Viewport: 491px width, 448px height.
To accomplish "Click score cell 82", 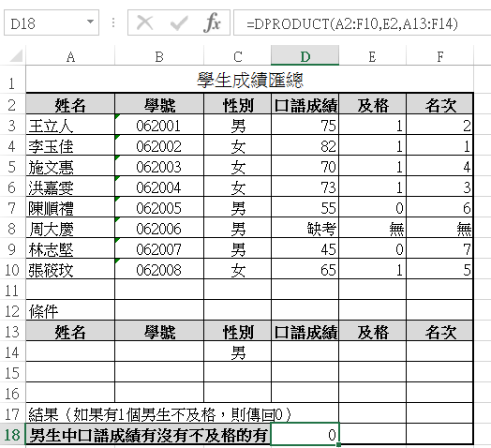I will point(305,146).
